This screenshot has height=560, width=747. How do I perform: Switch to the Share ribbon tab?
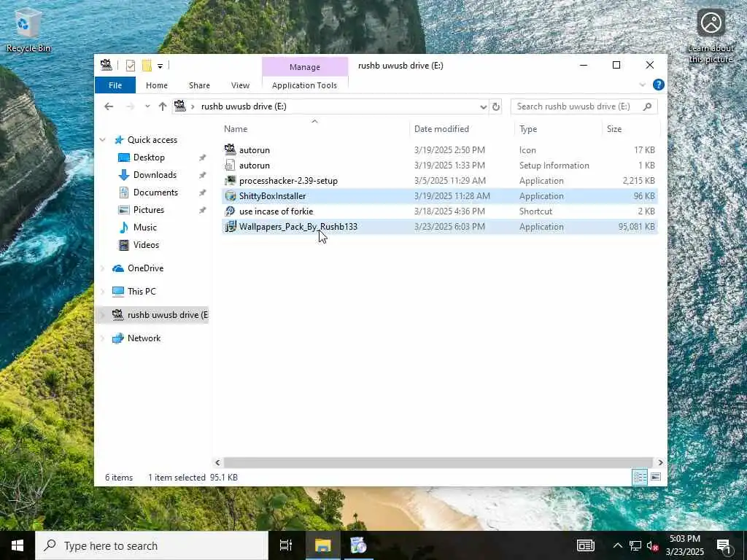click(x=199, y=85)
